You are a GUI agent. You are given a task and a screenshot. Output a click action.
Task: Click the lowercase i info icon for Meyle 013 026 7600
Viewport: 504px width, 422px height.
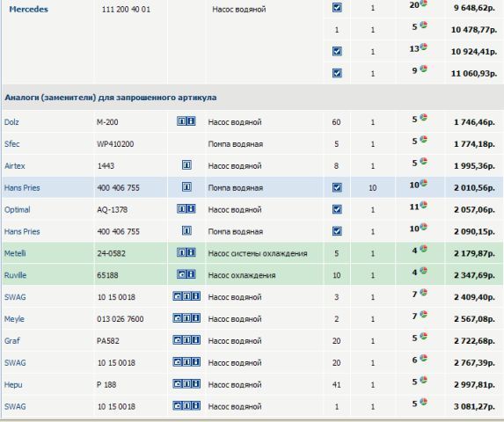tap(196, 318)
